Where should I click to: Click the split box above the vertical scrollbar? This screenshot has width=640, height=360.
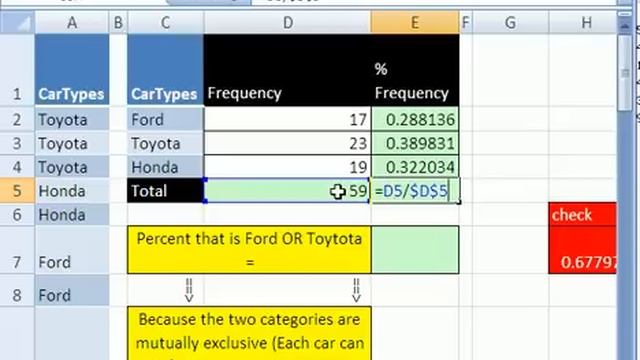(x=625, y=14)
